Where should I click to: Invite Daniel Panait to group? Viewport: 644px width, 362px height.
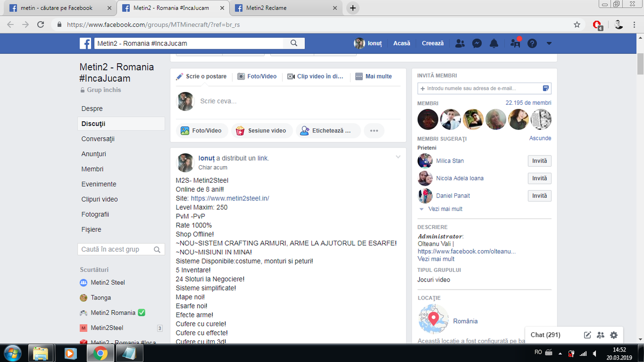click(x=539, y=196)
